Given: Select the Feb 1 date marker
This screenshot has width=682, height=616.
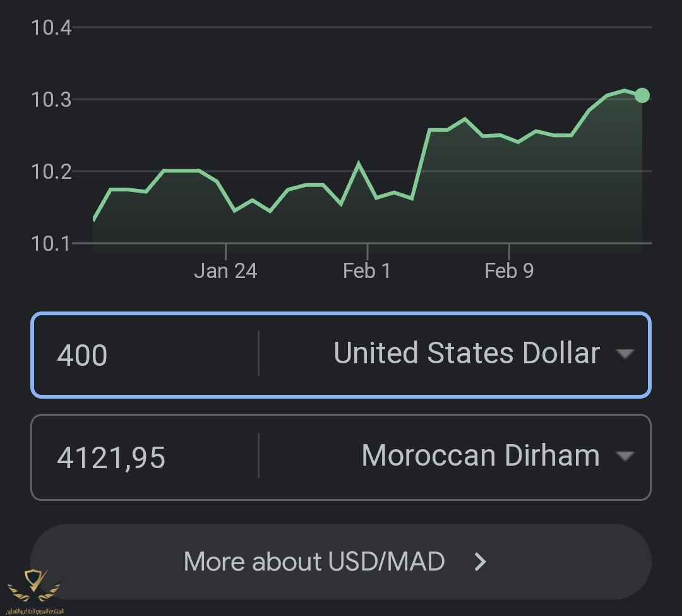Looking at the screenshot, I should [x=367, y=271].
